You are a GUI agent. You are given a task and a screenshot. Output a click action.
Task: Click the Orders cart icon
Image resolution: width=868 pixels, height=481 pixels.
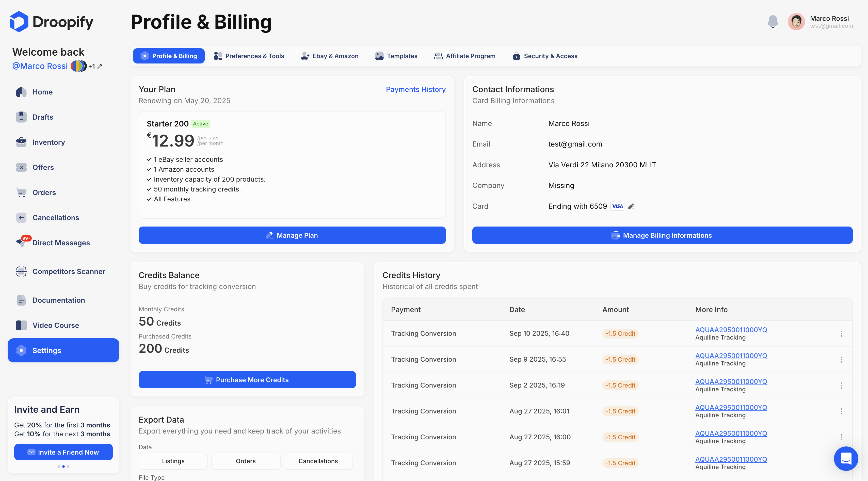click(21, 193)
